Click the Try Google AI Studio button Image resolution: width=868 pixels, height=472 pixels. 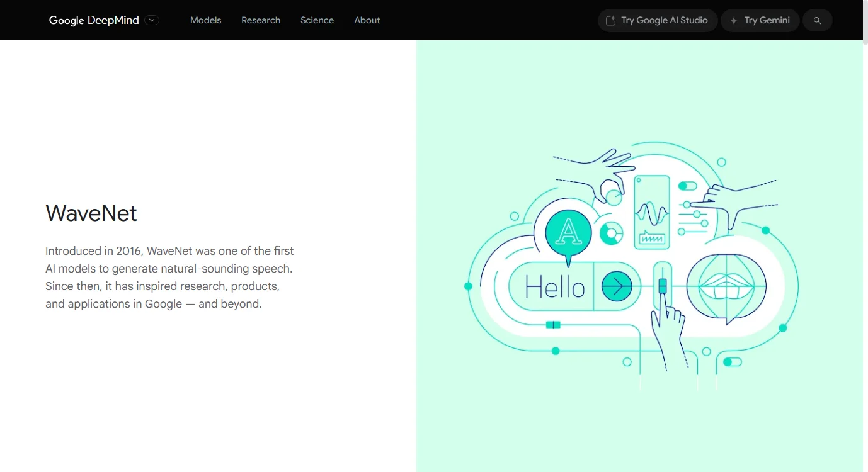pyautogui.click(x=657, y=20)
